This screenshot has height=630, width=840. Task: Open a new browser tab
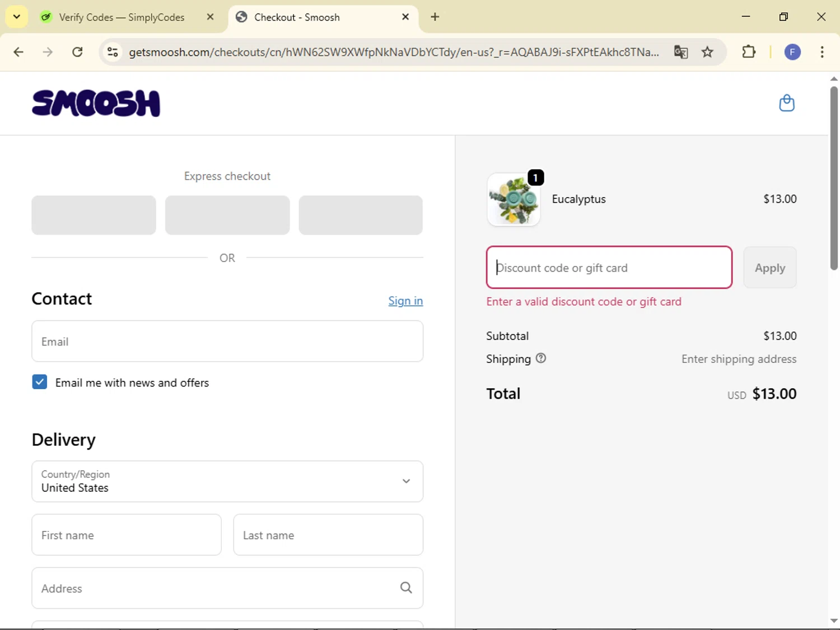coord(435,17)
